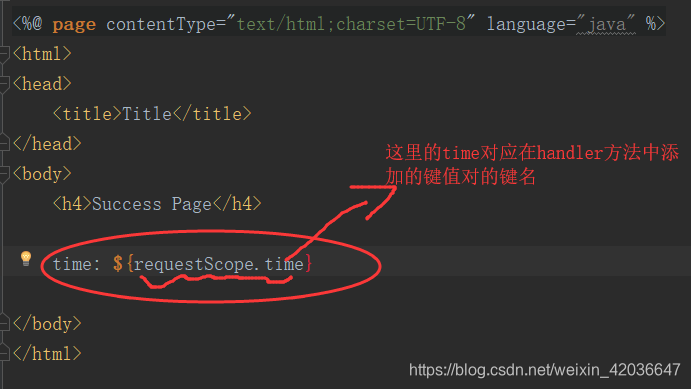
Task: Place cursor in <title>Title</title> line
Action: tap(152, 114)
